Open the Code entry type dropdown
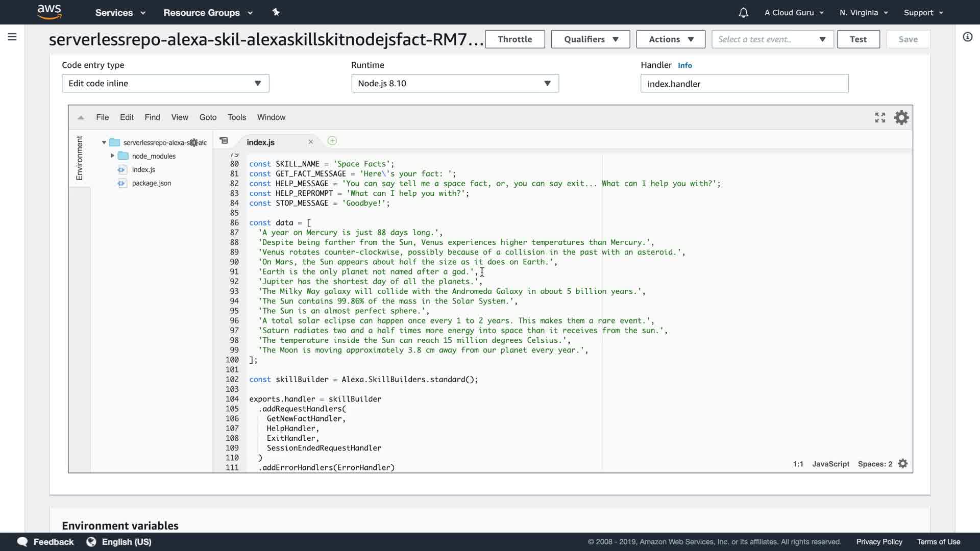The width and height of the screenshot is (980, 551). click(165, 83)
